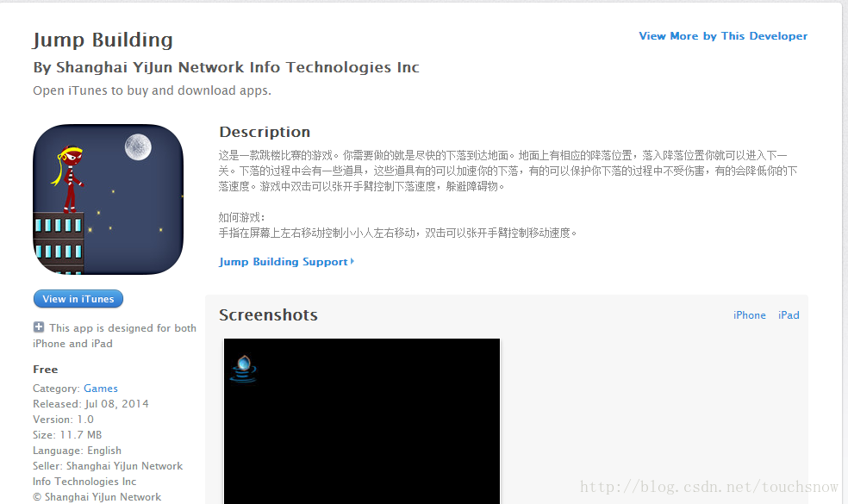Click the plus icon beside designed for both
This screenshot has height=504, width=848.
(39, 327)
